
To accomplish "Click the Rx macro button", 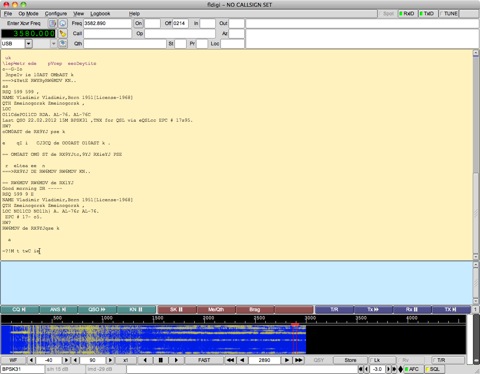I will (412, 310).
